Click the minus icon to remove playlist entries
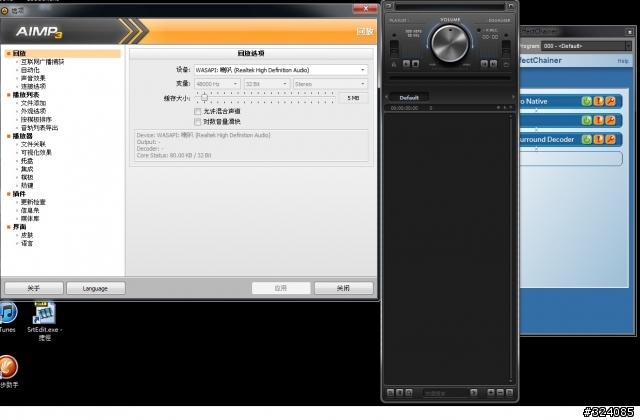Viewport: 640px width, 420px height. click(x=500, y=393)
